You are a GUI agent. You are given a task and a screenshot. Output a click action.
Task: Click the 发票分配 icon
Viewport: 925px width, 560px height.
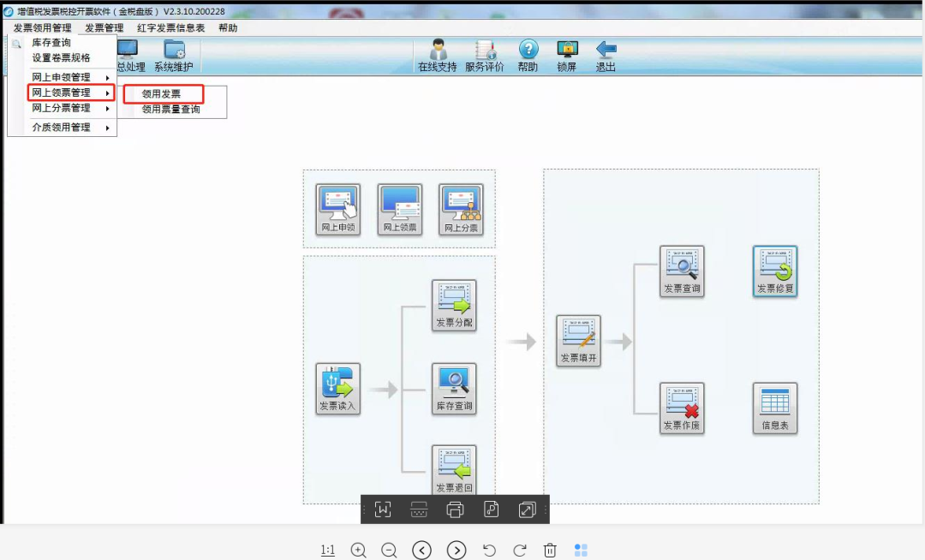point(454,306)
